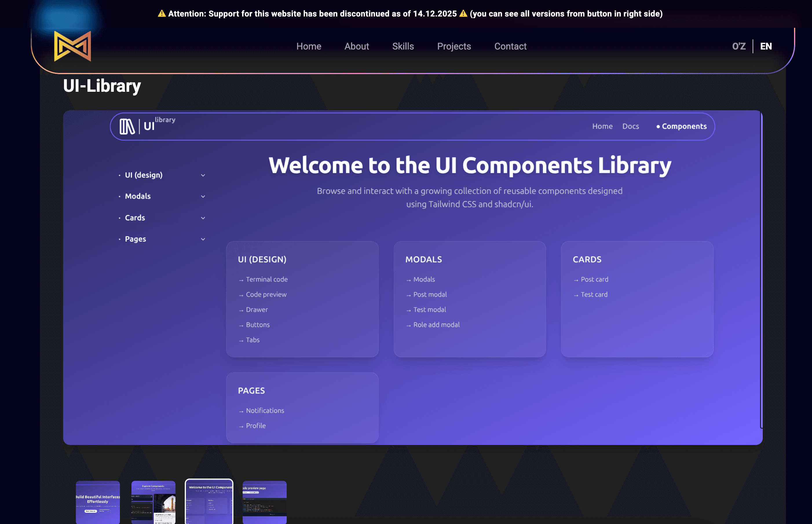Image resolution: width=812 pixels, height=524 pixels.
Task: Switch language to EN
Action: click(766, 46)
